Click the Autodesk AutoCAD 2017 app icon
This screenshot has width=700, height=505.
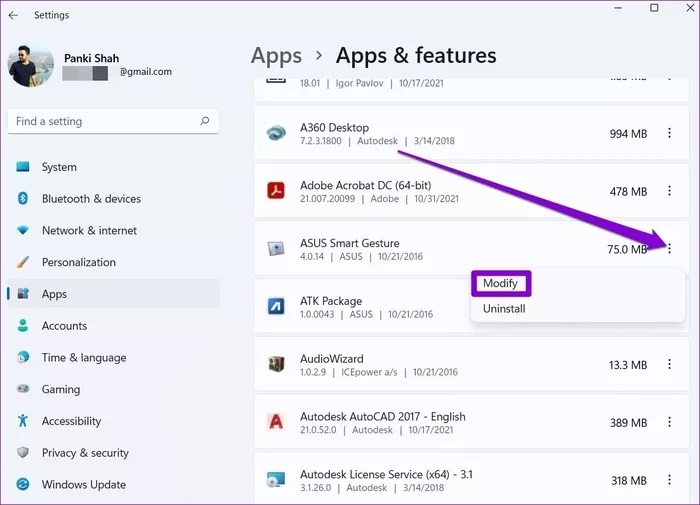[x=276, y=422]
